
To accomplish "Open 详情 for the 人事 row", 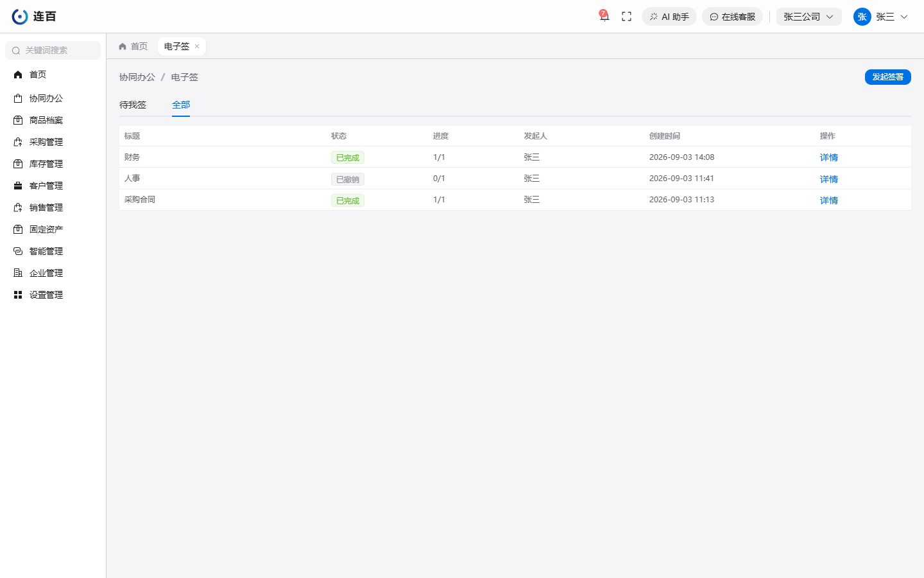I will (x=829, y=179).
